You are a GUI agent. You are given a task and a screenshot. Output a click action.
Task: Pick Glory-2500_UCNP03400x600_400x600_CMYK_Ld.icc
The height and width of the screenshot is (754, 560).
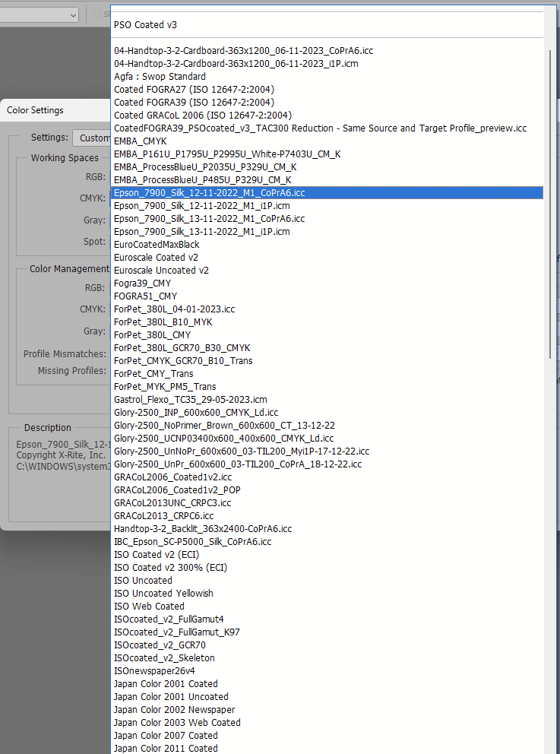[327, 439]
